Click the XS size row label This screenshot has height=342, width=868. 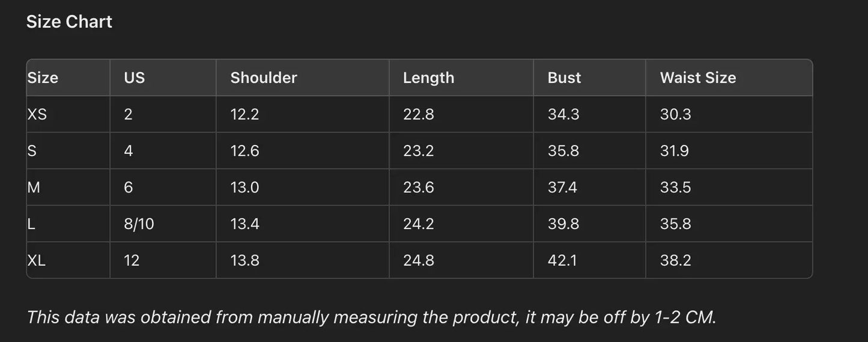[x=37, y=114]
